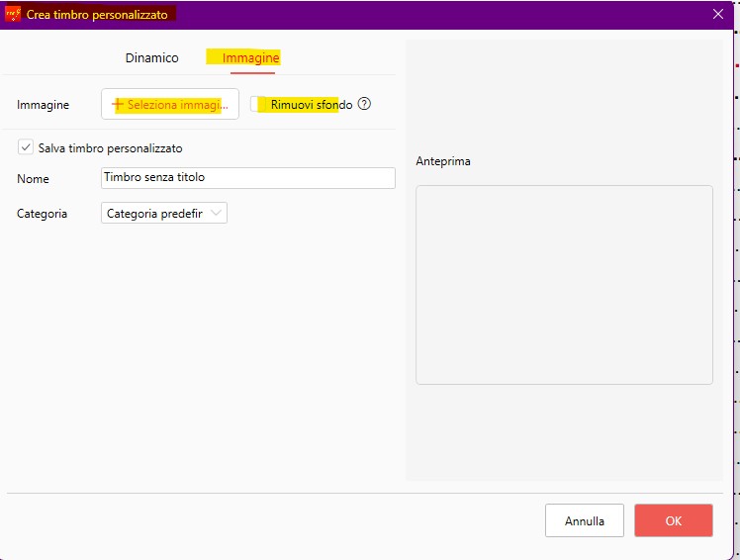Click the Seleziona immagine button

(170, 105)
